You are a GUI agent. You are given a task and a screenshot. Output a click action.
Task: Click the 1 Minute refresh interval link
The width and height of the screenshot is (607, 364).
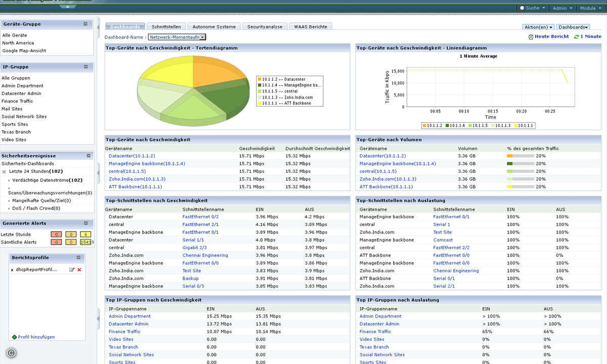click(591, 36)
